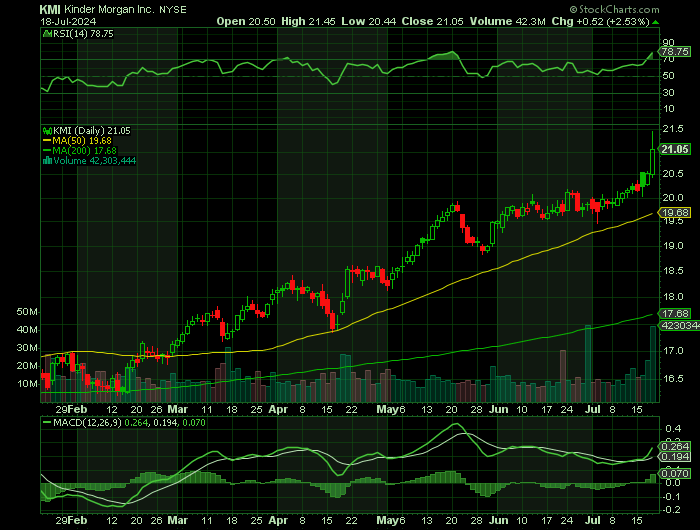
Task: Click the May6 label under the MACD panel
Action: click(391, 521)
